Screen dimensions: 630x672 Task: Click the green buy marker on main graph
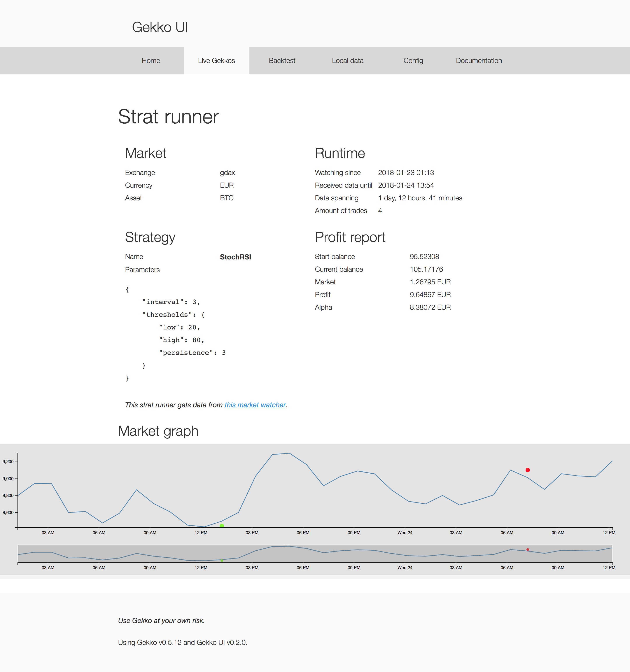tap(222, 526)
